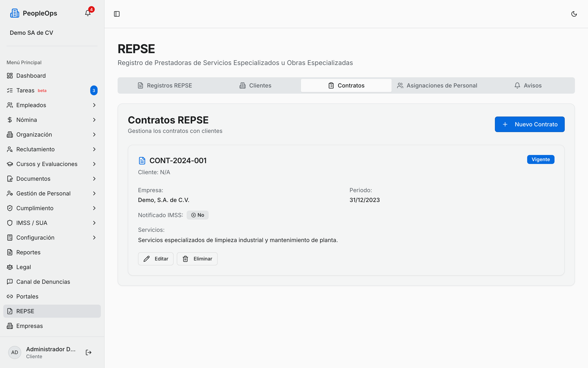This screenshot has height=368, width=588.
Task: Expand the Organización submenu chevron
Action: 94,135
